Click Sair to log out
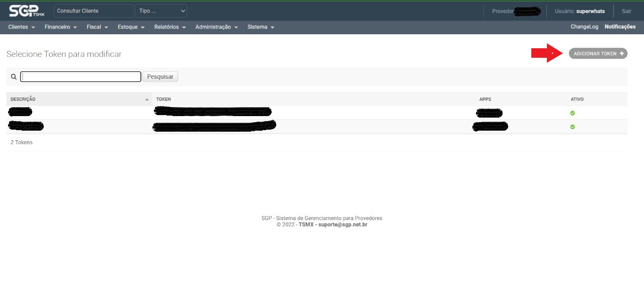This screenshot has width=644, height=294. (x=626, y=11)
